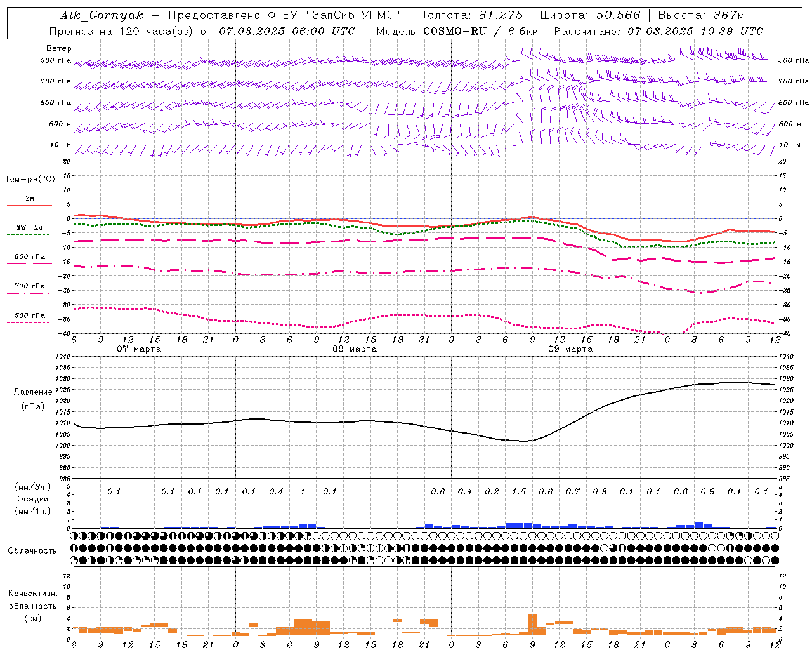Click the 0.3 precipitation value
Image resolution: width=812 pixels, height=650 pixels.
599,492
